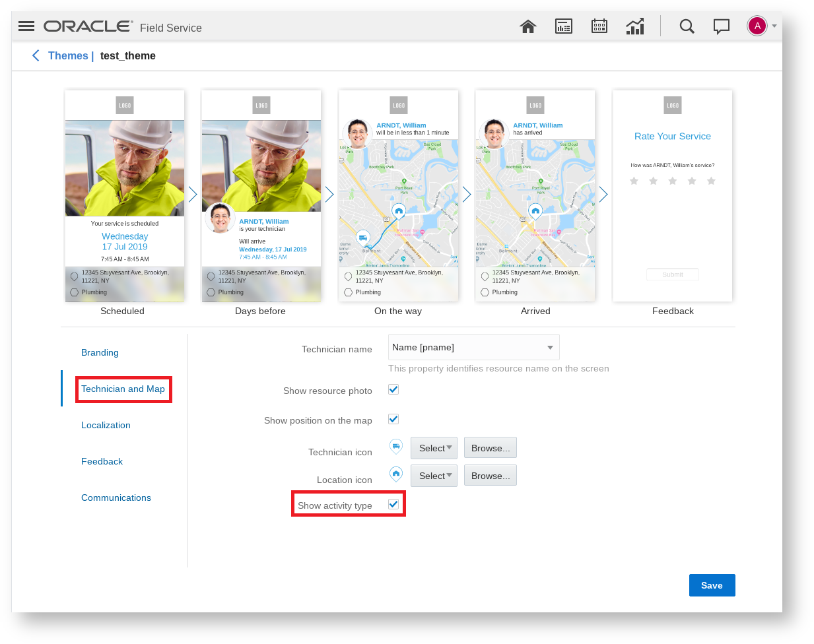
Task: Click the Oracle Field Service logo
Action: (123, 26)
